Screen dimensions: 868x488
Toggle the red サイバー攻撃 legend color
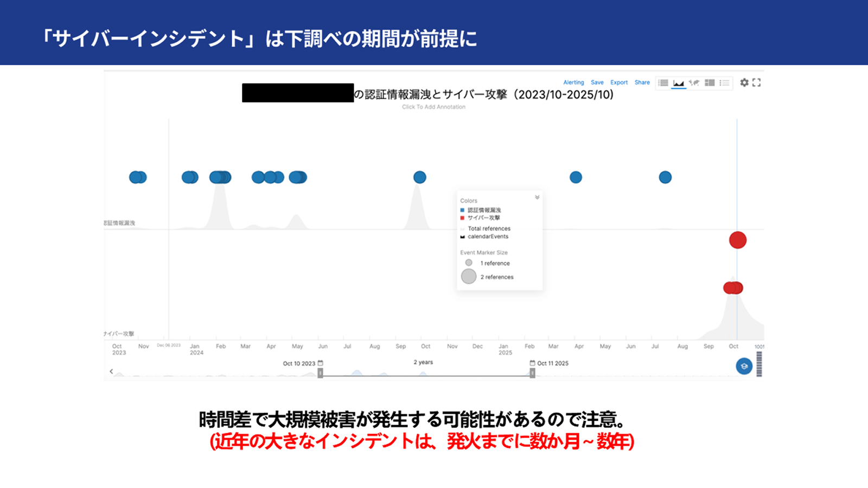[462, 218]
